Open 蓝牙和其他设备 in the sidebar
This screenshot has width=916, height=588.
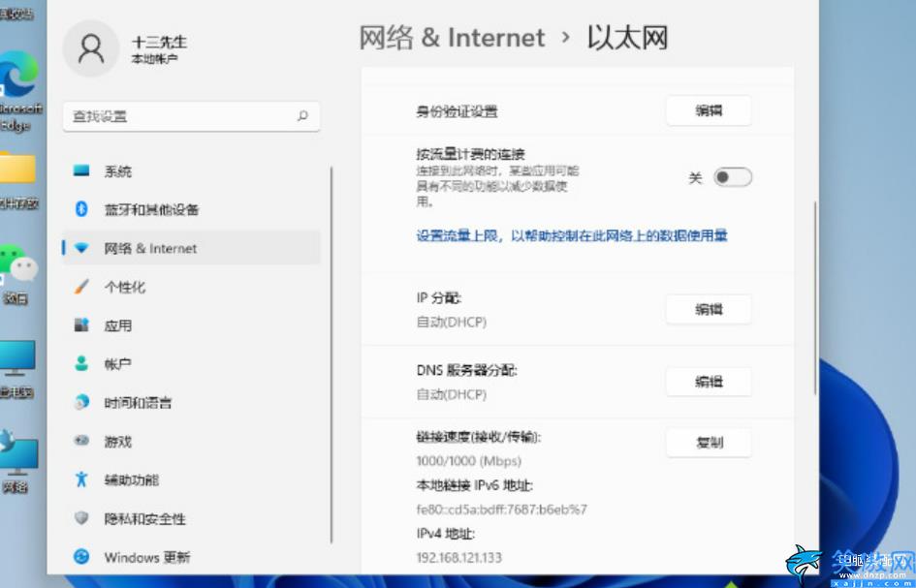[x=191, y=209]
